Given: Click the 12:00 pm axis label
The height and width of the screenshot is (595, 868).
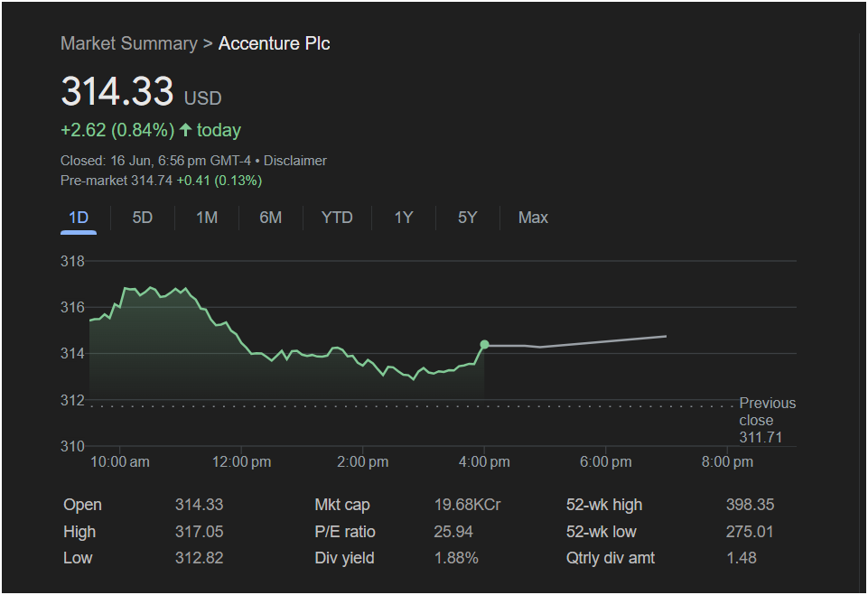Looking at the screenshot, I should click(241, 461).
